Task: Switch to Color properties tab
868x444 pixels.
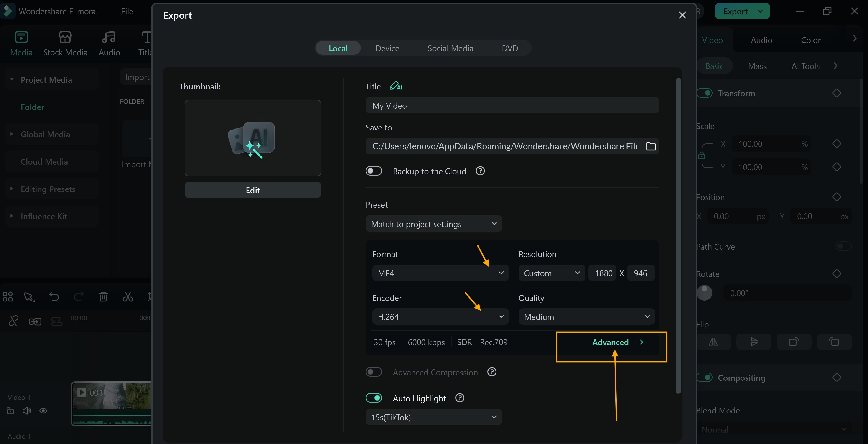Action: [810, 40]
